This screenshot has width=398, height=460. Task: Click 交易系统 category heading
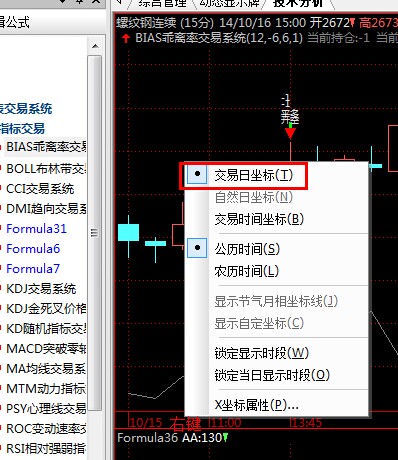(26, 109)
